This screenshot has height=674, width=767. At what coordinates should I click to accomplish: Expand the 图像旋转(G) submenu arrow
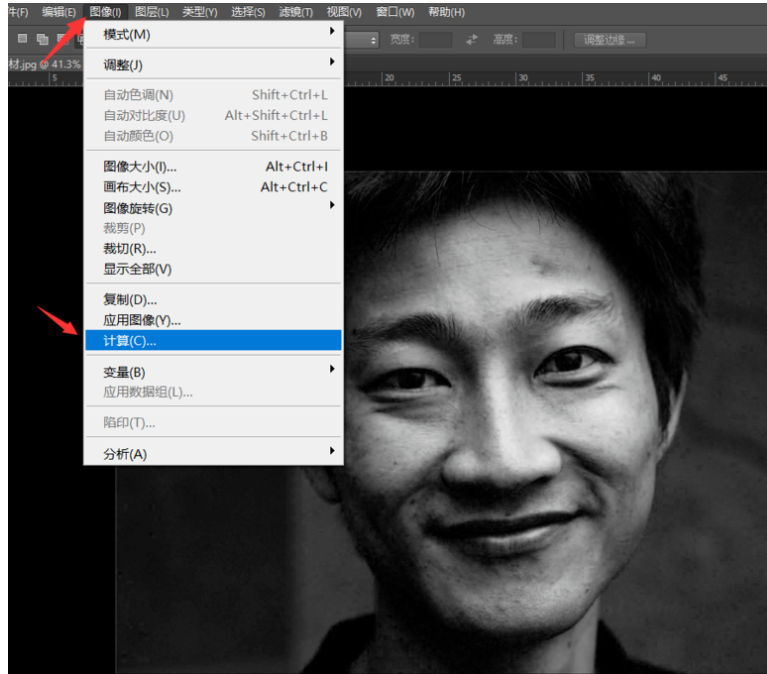click(x=332, y=204)
